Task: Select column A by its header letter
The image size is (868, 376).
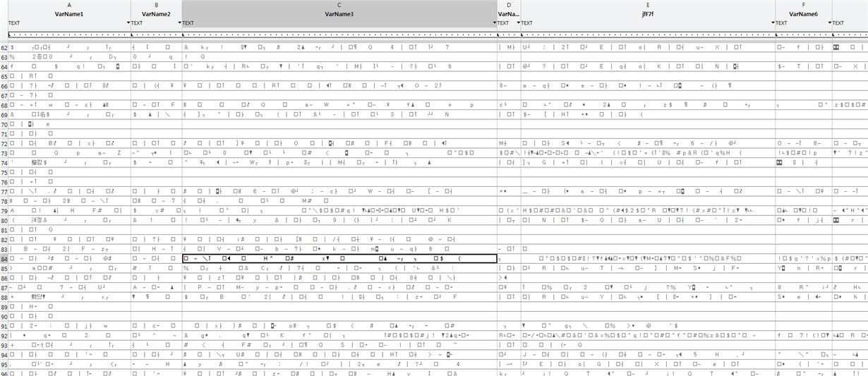Action: pos(69,5)
